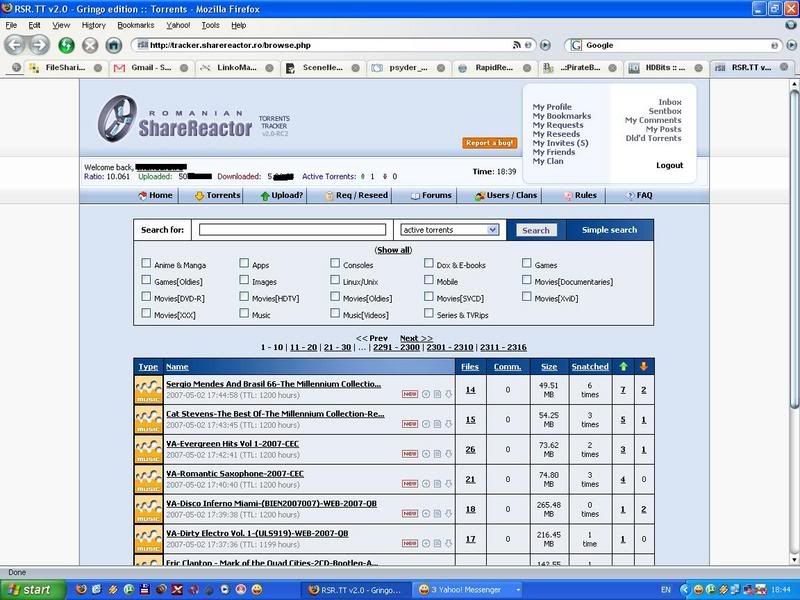The image size is (800, 600).
Task: Open the active torrents dropdown
Action: (x=449, y=230)
